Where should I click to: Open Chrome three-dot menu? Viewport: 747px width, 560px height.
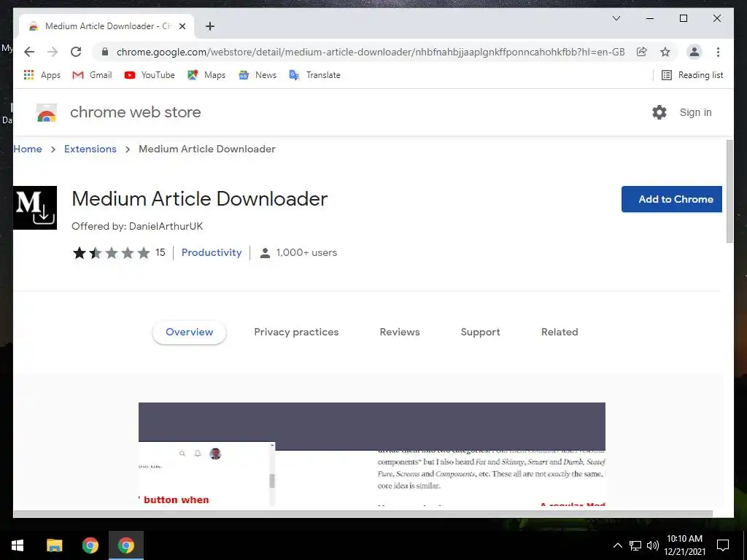[x=718, y=52]
